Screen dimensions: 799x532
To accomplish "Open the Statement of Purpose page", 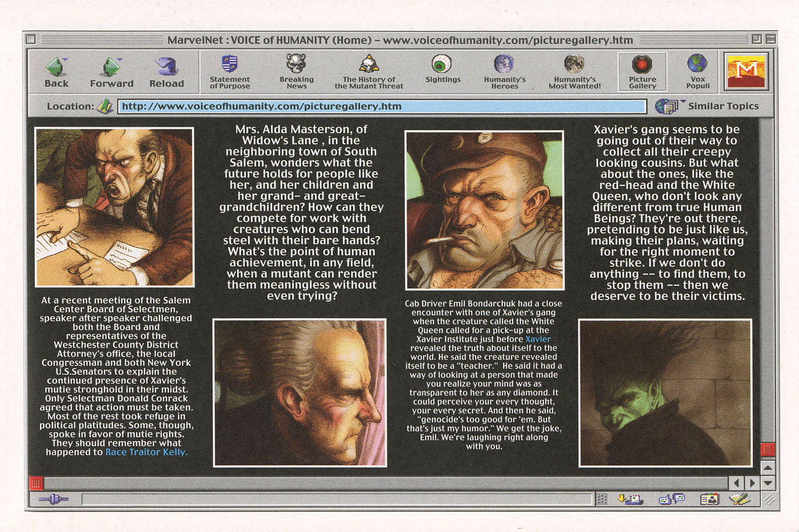I will click(x=230, y=72).
